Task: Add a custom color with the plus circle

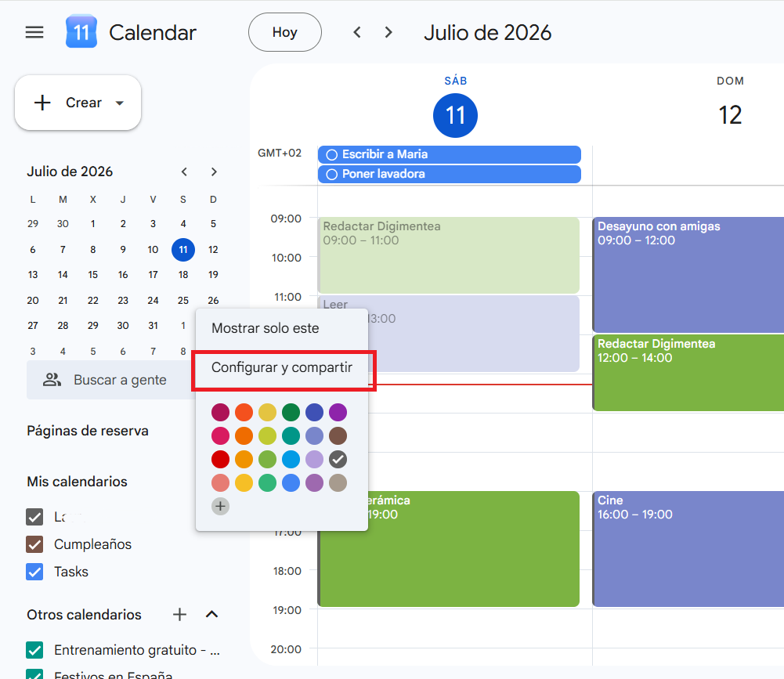Action: click(221, 507)
